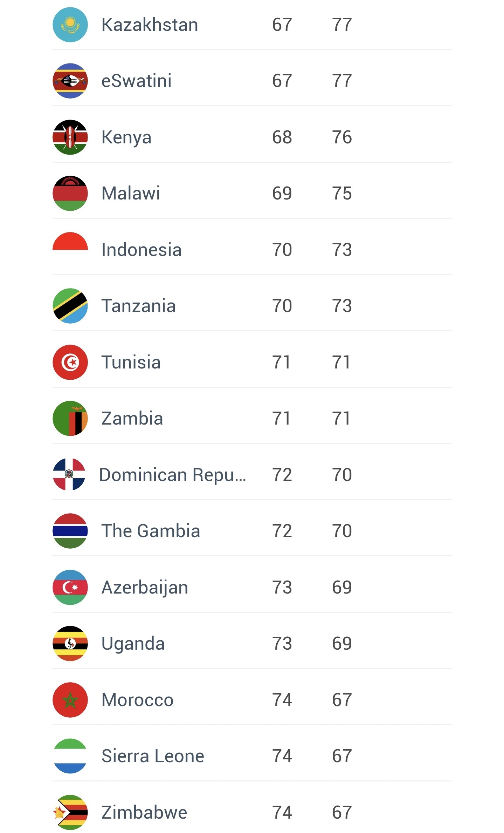Image resolution: width=504 pixels, height=833 pixels.
Task: Tap the eSwatini flag icon
Action: [x=70, y=81]
